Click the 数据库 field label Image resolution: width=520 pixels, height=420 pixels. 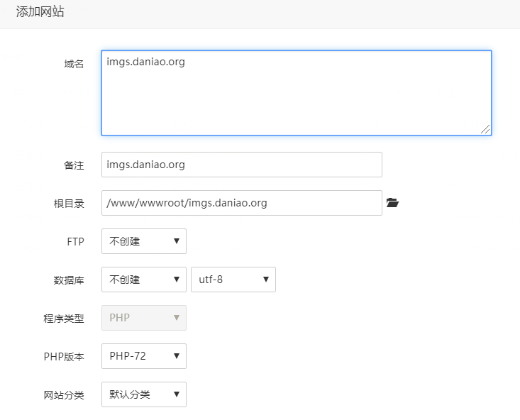point(69,280)
